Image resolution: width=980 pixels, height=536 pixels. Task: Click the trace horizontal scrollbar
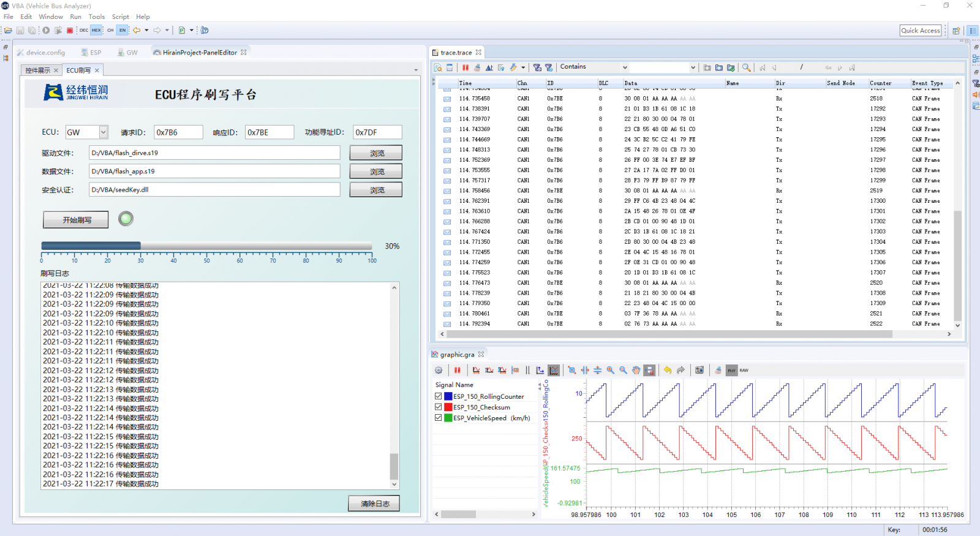tap(669, 334)
